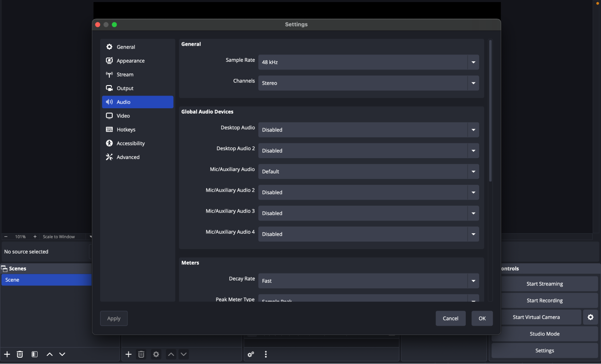The width and height of the screenshot is (601, 364).
Task: Open the Sample Rate dropdown
Action: pos(473,62)
